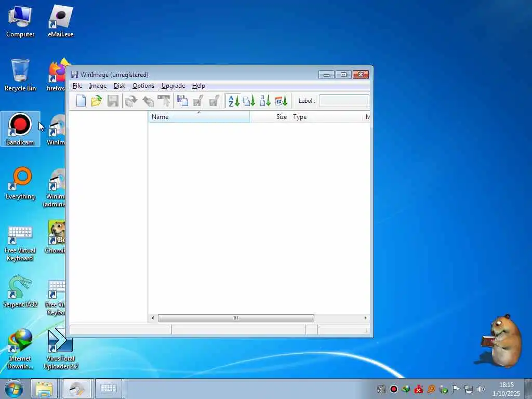This screenshot has height=399, width=532.
Task: Click the WinImage title bar floppy icon
Action: pos(74,75)
